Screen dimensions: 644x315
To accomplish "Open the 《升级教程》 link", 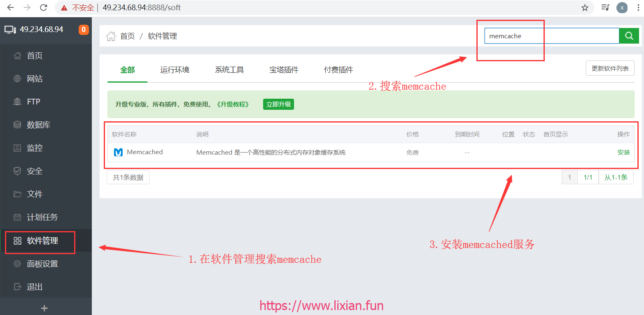I will (x=232, y=104).
